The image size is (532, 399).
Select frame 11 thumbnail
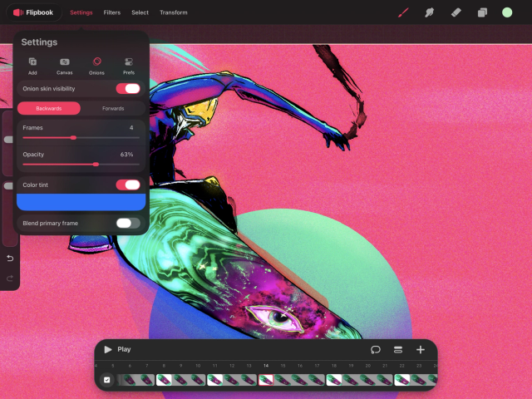215,380
